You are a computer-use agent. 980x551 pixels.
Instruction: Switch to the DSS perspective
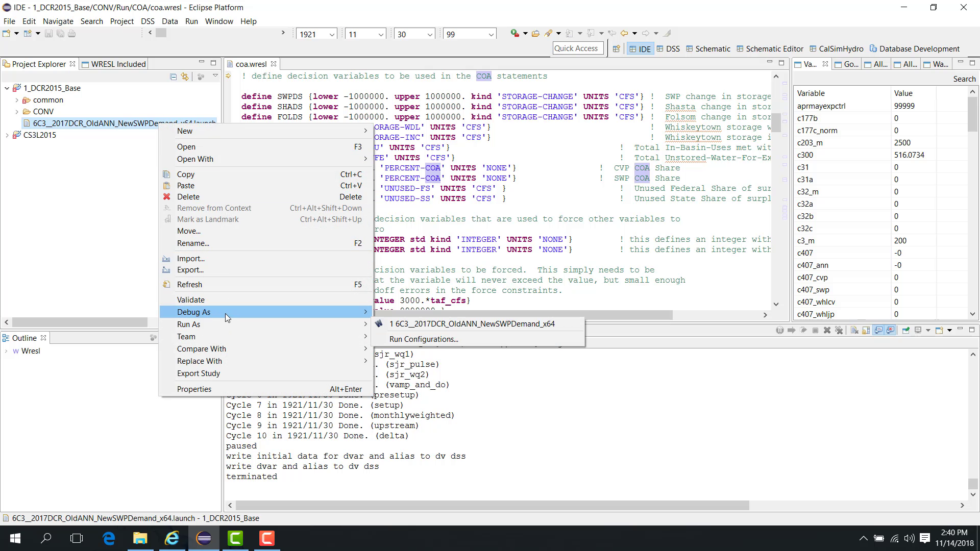point(668,49)
